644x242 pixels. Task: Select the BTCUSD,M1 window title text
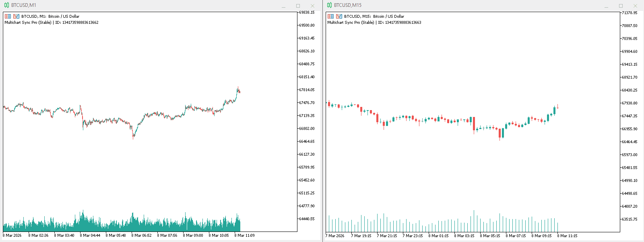click(24, 5)
